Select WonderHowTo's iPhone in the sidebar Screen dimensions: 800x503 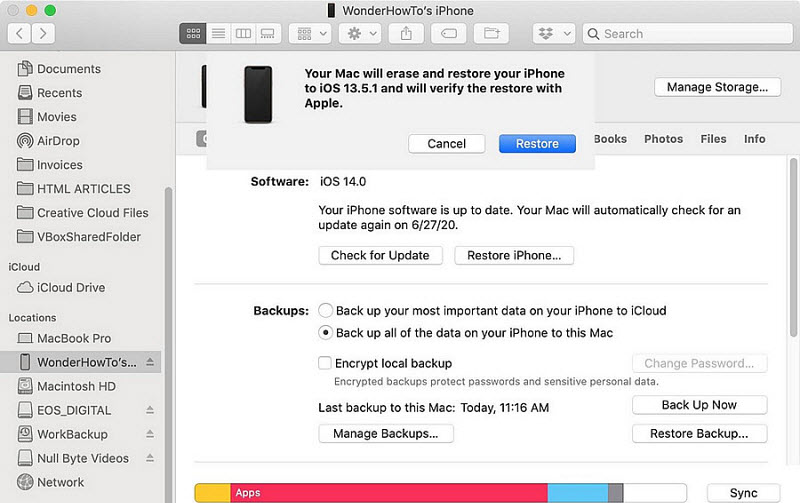[79, 362]
